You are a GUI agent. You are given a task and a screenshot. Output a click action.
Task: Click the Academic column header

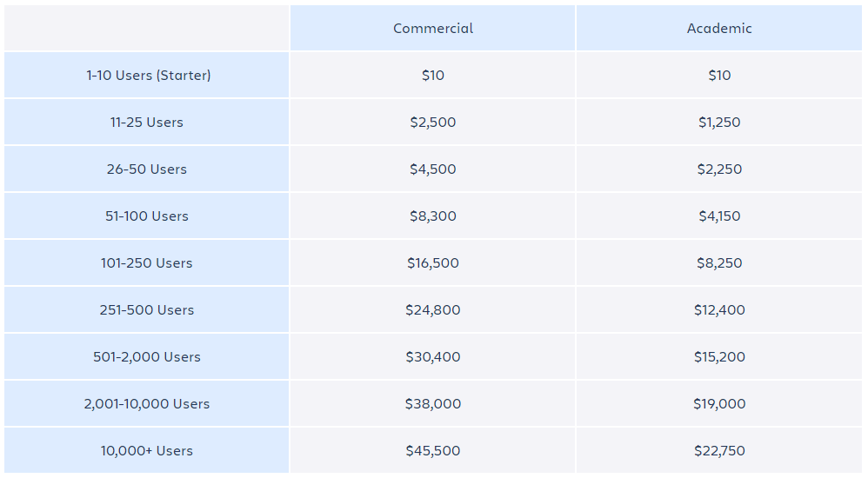(719, 29)
